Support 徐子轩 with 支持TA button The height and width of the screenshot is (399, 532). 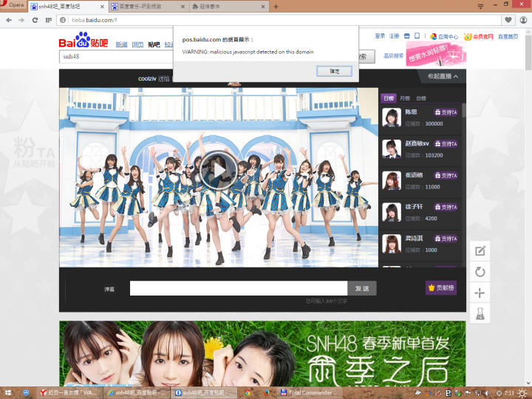click(x=446, y=207)
